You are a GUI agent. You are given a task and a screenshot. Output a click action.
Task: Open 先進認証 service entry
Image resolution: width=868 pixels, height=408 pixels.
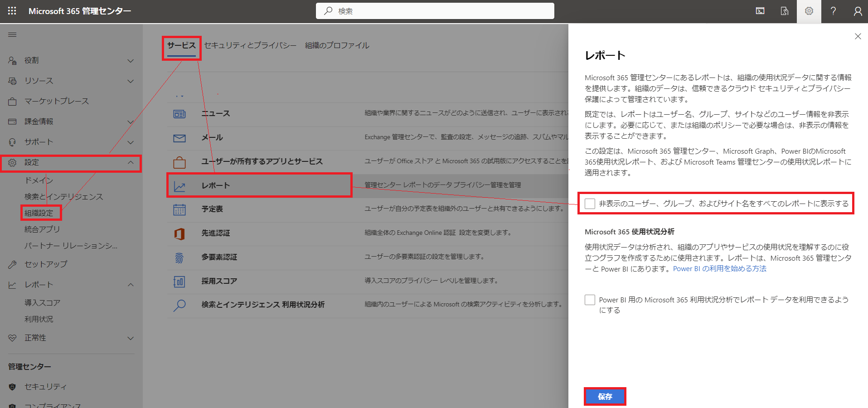click(x=216, y=233)
